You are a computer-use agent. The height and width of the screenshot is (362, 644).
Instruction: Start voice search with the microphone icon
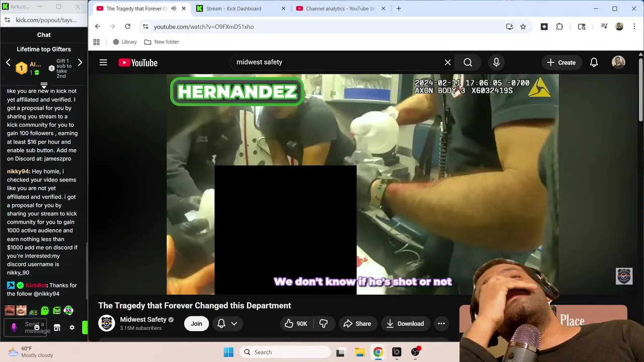[x=496, y=62]
